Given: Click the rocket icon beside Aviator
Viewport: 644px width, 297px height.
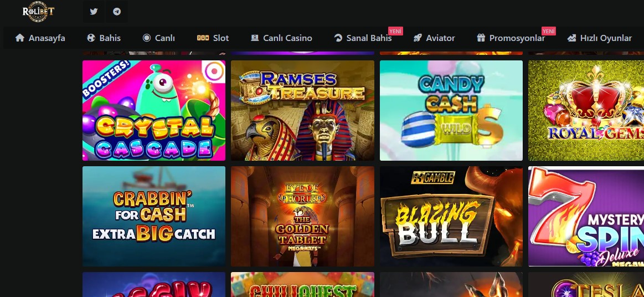Looking at the screenshot, I should tap(418, 38).
